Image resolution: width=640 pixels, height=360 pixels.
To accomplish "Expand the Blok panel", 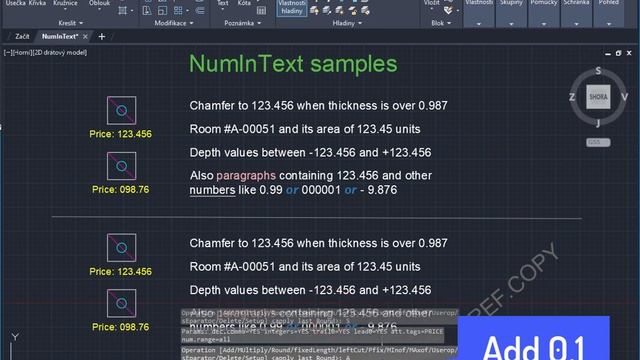I will [x=441, y=23].
